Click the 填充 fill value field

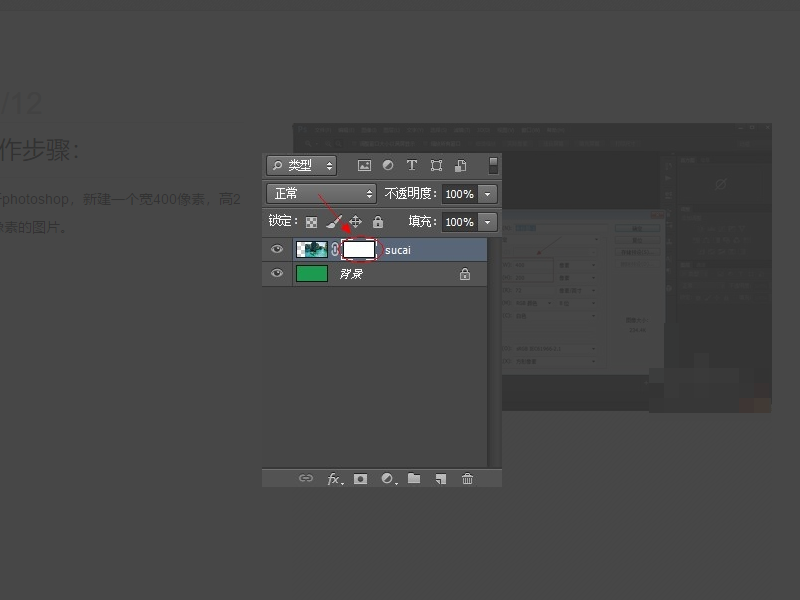pyautogui.click(x=460, y=222)
